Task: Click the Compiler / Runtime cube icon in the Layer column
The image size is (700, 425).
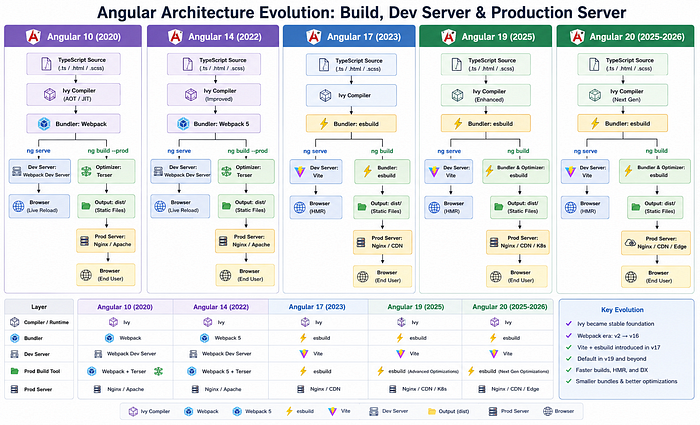Action: point(15,322)
